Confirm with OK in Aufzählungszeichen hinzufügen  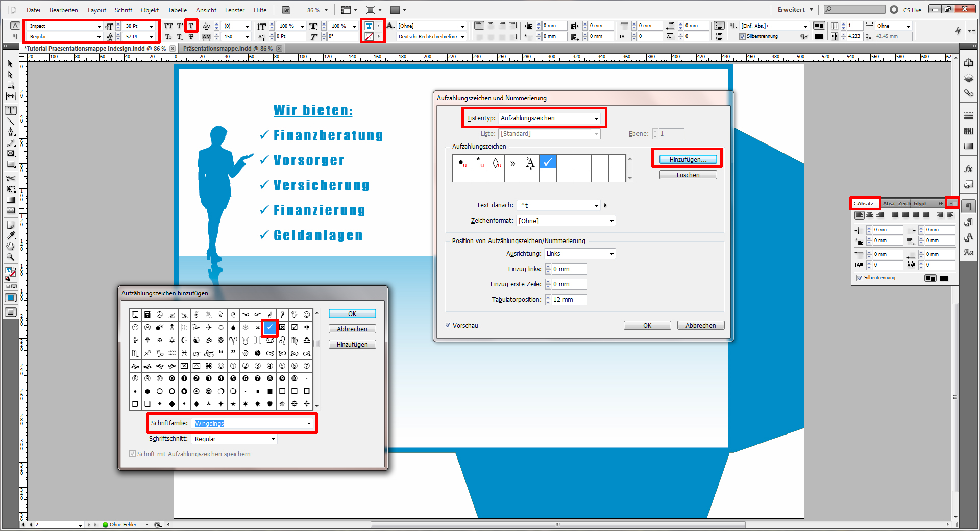pyautogui.click(x=352, y=313)
